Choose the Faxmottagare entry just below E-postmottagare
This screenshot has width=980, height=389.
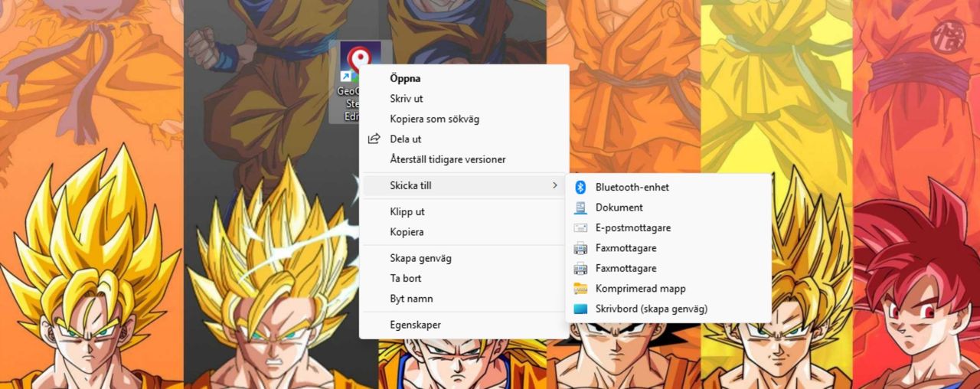[668, 248]
